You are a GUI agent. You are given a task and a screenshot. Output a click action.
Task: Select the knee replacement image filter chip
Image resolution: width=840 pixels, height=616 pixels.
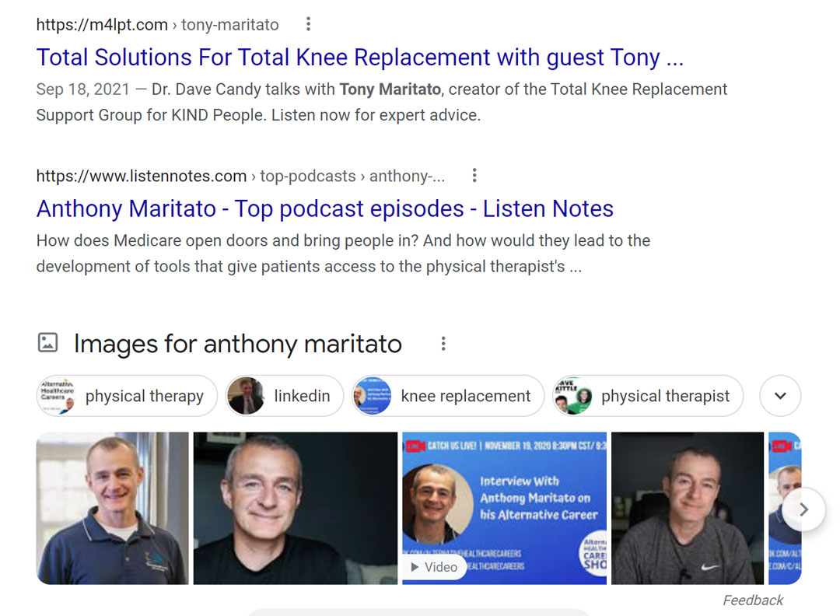pos(447,396)
